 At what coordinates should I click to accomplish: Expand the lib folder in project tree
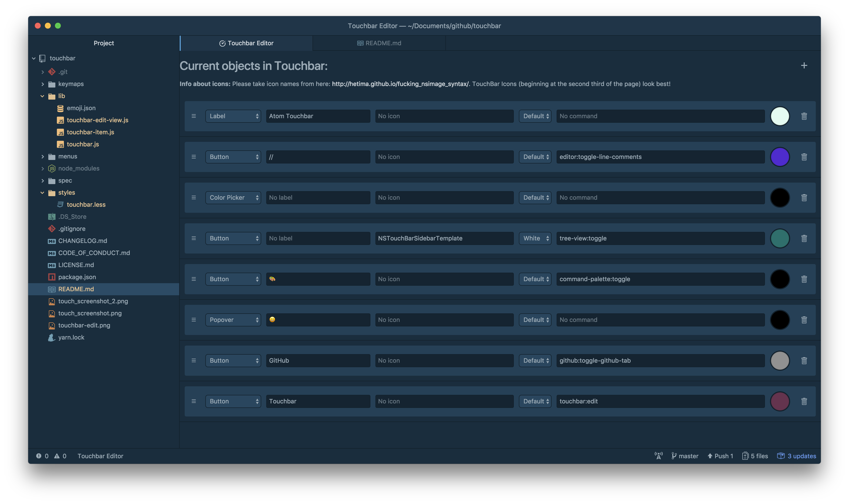pos(42,95)
